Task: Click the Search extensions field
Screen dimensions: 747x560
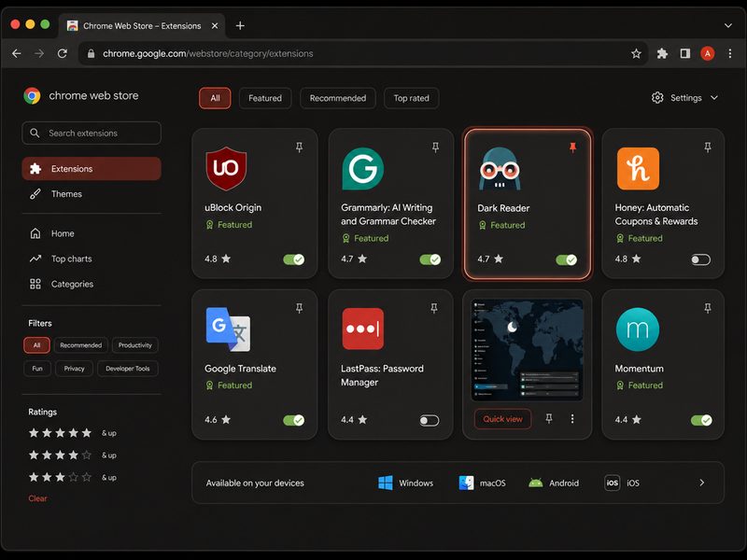Action: pyautogui.click(x=92, y=133)
